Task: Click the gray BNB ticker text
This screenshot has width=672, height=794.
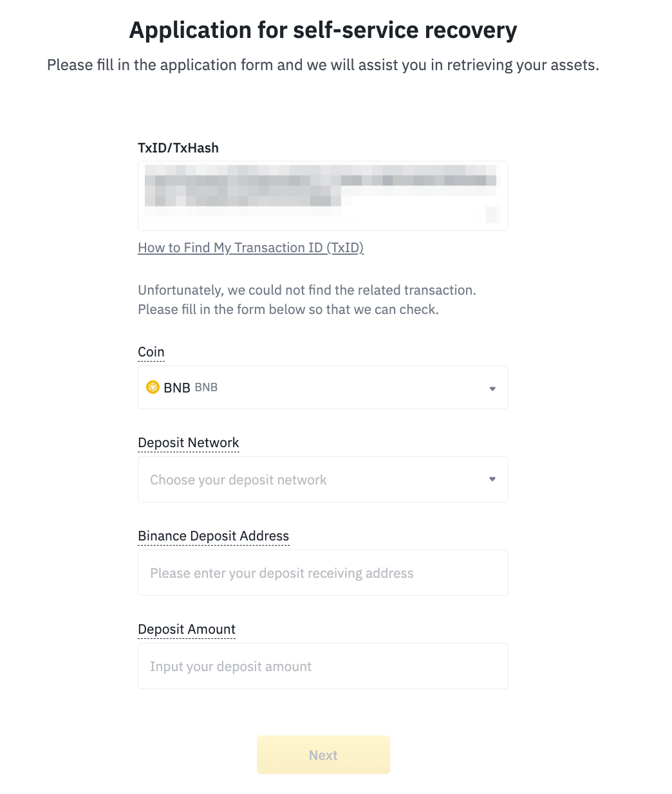Action: pos(206,387)
